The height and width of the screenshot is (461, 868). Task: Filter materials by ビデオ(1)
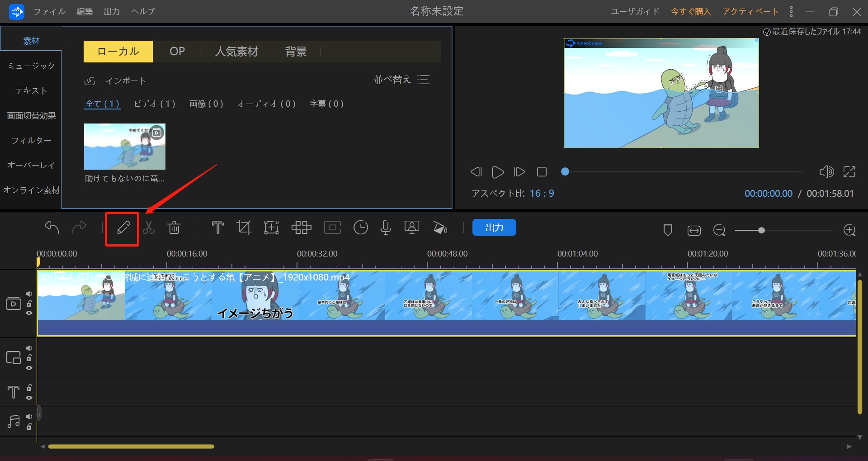155,104
